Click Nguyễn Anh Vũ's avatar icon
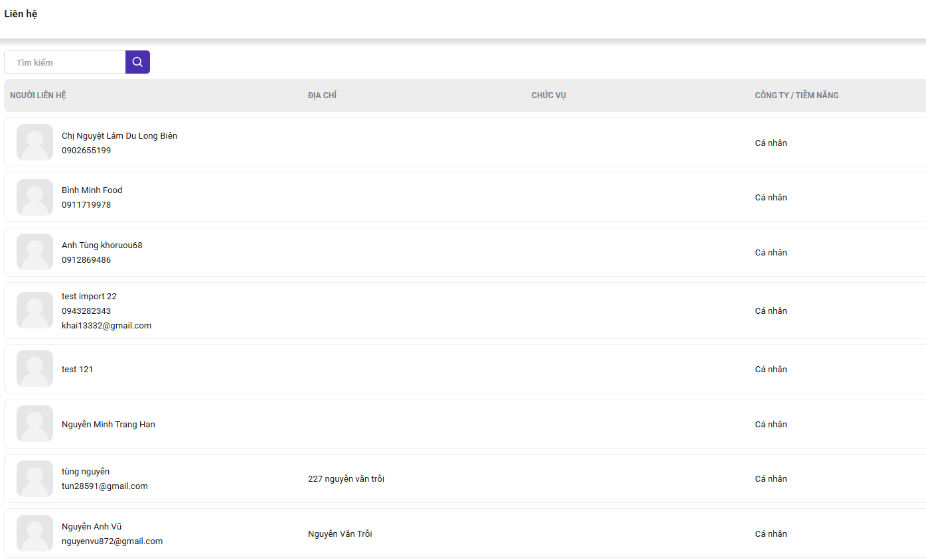Screen dimensions: 926x560 coord(35,533)
